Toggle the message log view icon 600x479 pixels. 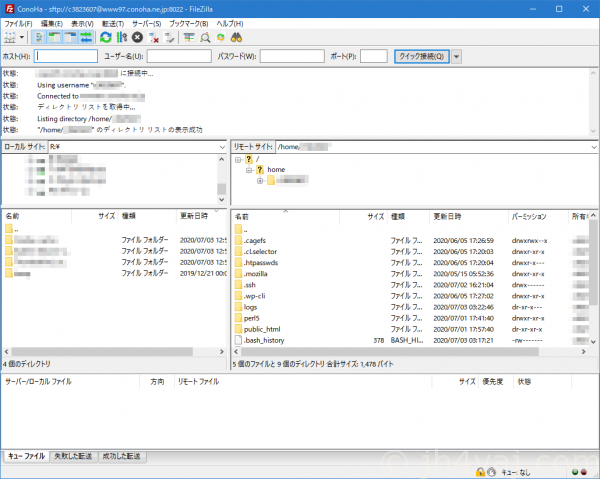(x=39, y=37)
